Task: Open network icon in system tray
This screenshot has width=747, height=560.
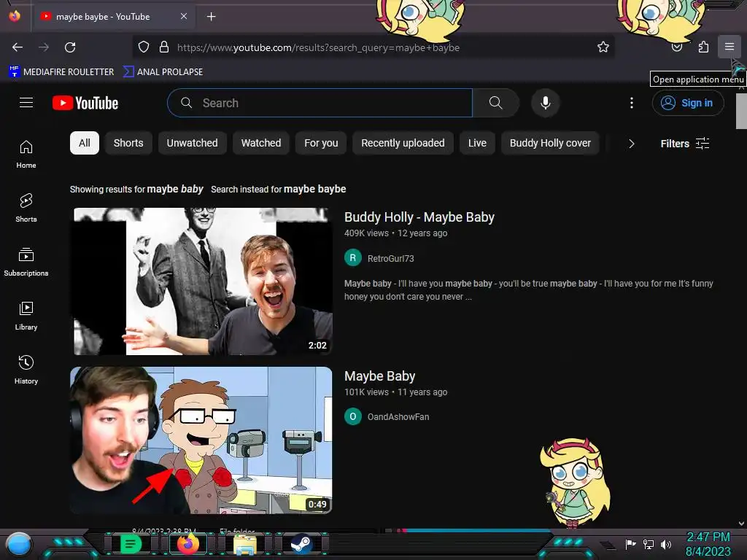Action: tap(649, 544)
